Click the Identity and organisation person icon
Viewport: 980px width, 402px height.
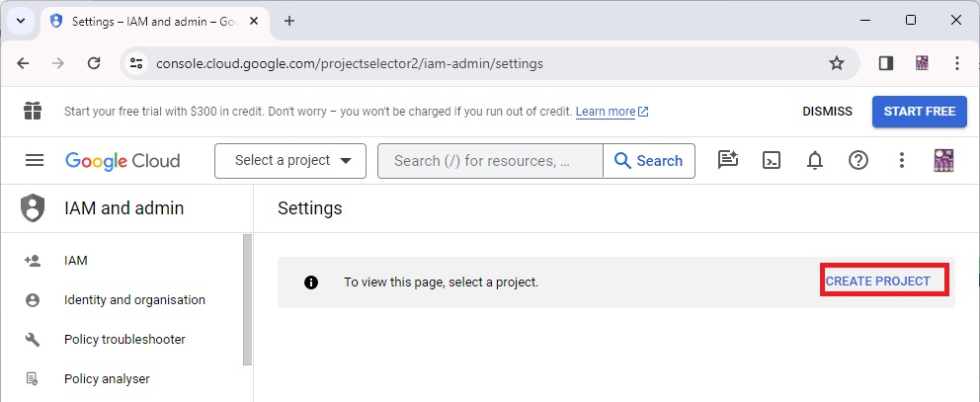point(33,300)
